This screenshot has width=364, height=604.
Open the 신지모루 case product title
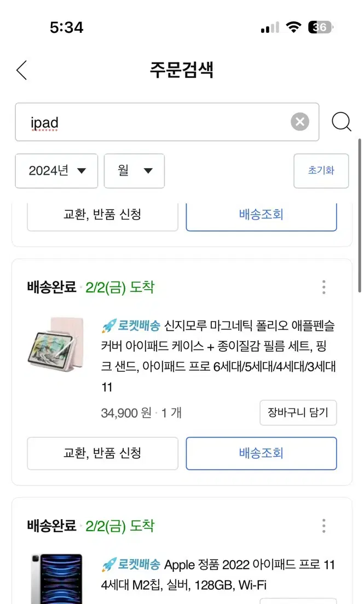pos(218,356)
